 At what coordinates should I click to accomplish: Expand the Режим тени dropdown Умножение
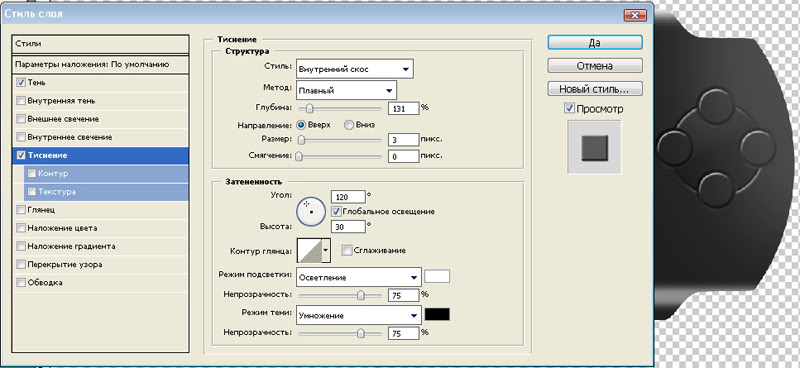coord(359,315)
